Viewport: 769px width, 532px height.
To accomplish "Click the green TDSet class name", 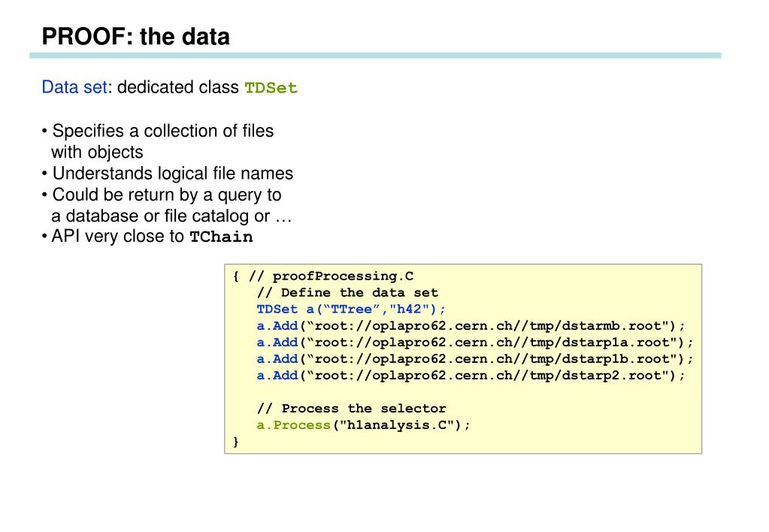I will click(271, 88).
